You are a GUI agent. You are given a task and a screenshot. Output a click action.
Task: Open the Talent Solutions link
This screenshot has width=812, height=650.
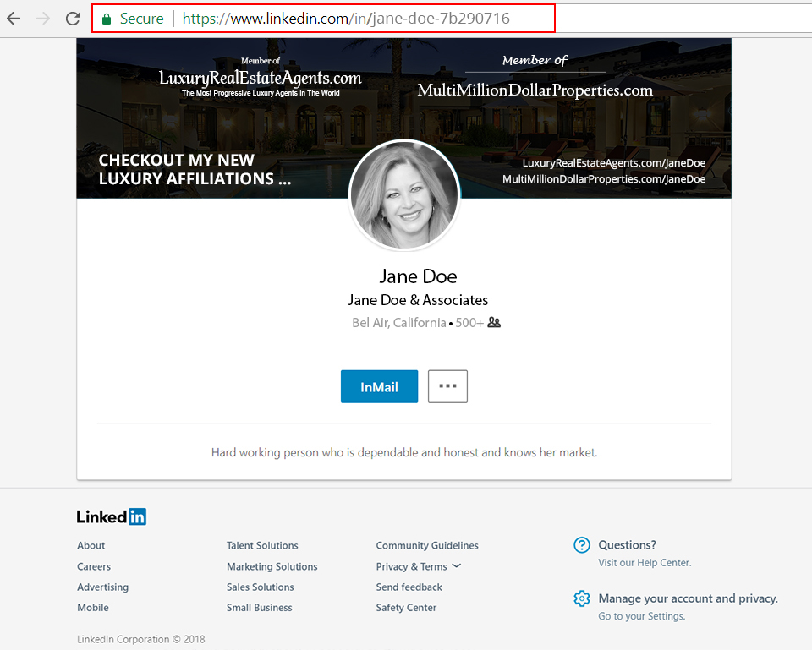pos(262,545)
